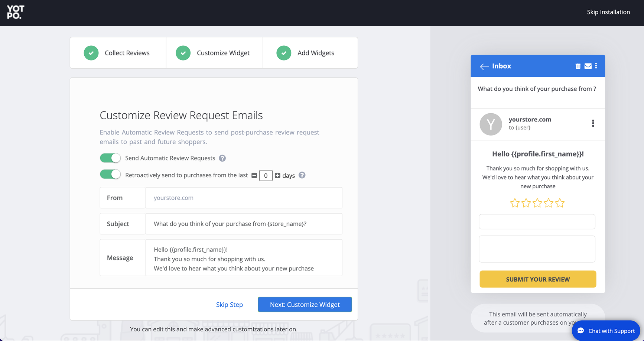Open help icon for Send Automatic Review Requests
644x341 pixels.
pos(222,158)
